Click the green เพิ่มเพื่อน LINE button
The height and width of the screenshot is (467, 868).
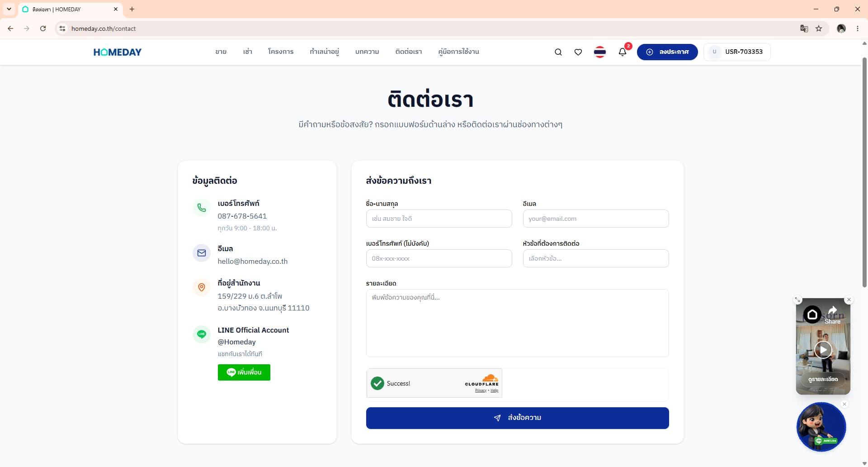[244, 372]
